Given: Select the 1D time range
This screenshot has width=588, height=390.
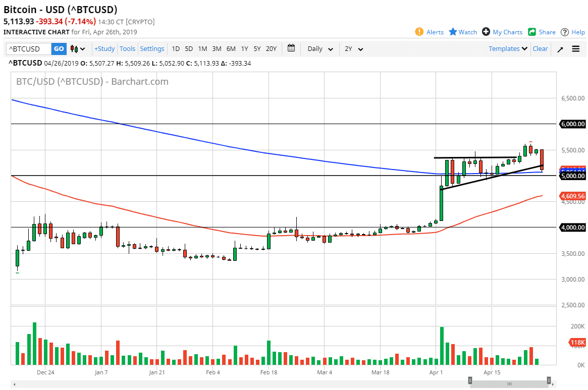Looking at the screenshot, I should click(176, 49).
